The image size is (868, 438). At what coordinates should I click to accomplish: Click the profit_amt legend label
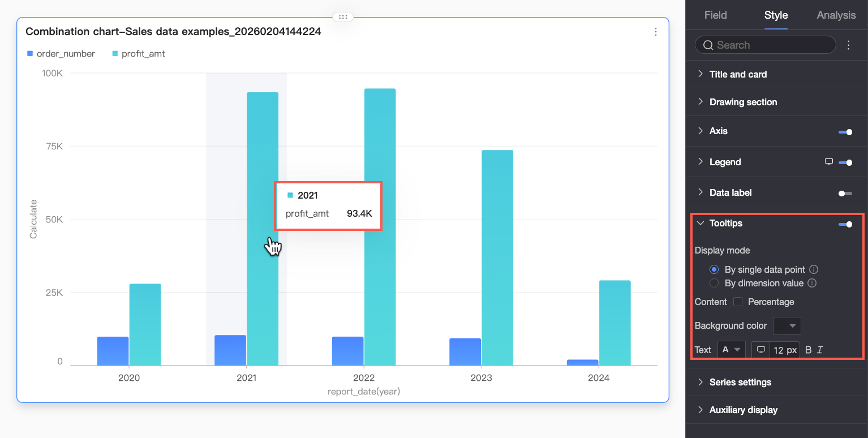[x=143, y=54]
